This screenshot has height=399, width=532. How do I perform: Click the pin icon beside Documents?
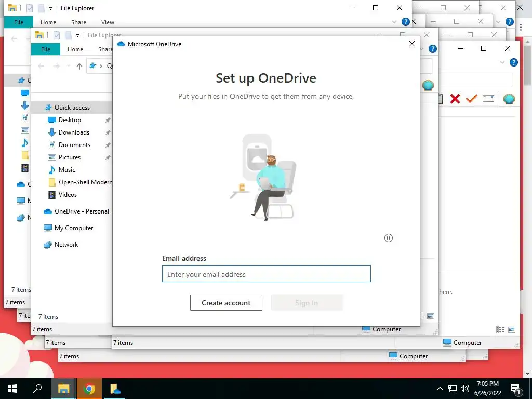(108, 145)
